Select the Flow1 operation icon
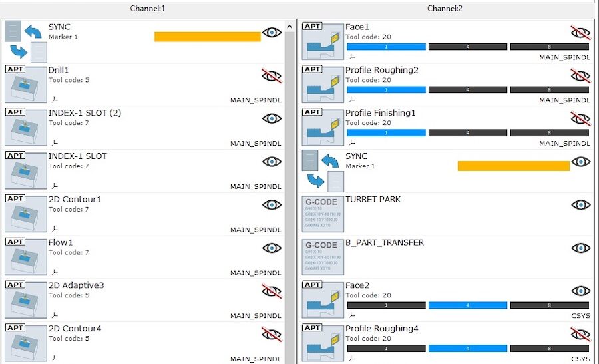This screenshot has height=364, width=599. [24, 258]
